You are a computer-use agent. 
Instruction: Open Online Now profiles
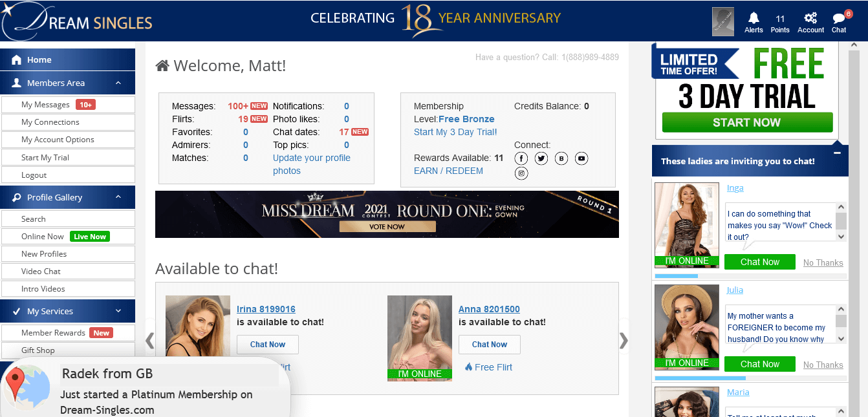click(x=69, y=237)
